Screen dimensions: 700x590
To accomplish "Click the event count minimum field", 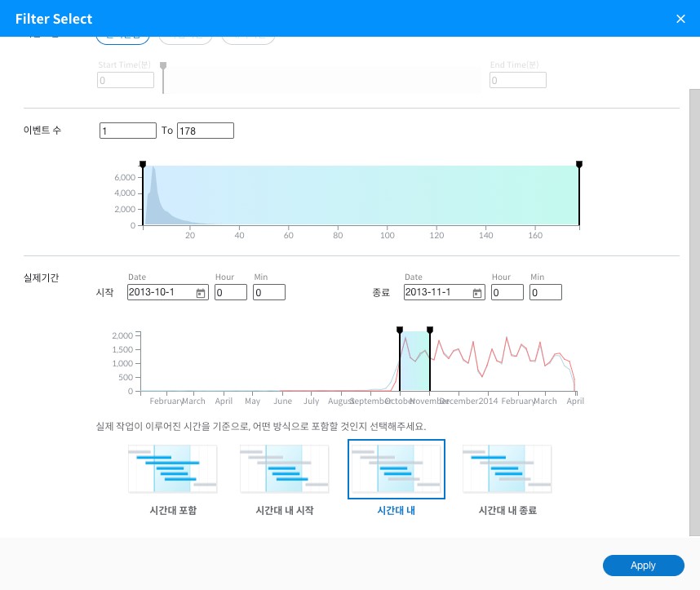I will (x=127, y=131).
